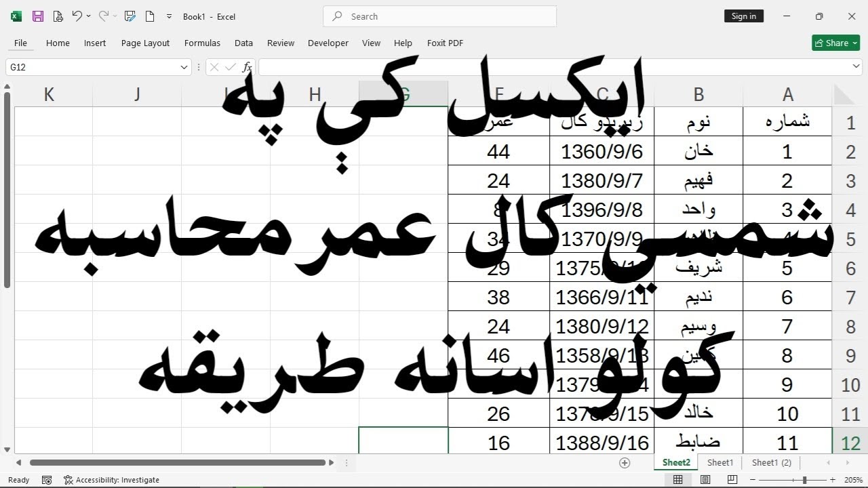Select column B header
Viewport: 868px width, 488px height.
(698, 94)
